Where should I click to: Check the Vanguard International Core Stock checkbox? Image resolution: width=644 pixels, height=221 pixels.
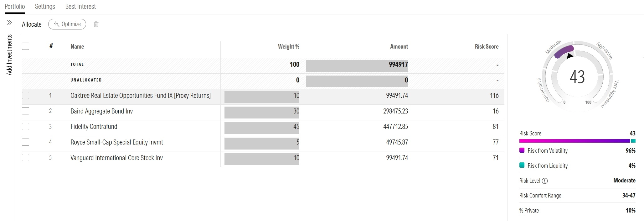click(26, 158)
